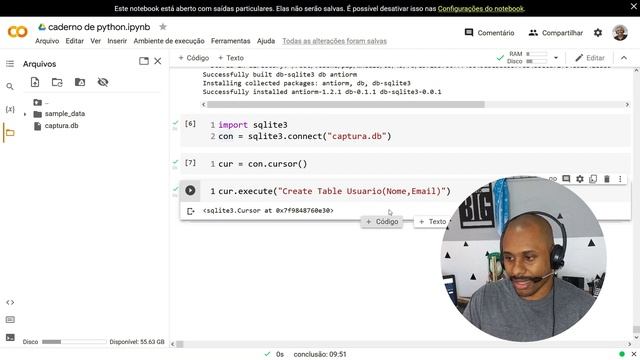The image size is (640, 360).
Task: Star the caderno de python notebook
Action: point(163,27)
